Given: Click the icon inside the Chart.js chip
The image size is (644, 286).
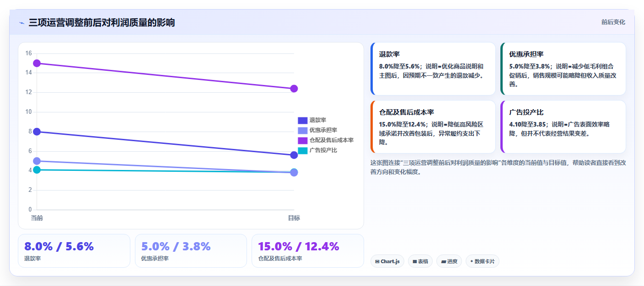Looking at the screenshot, I should click(377, 262).
